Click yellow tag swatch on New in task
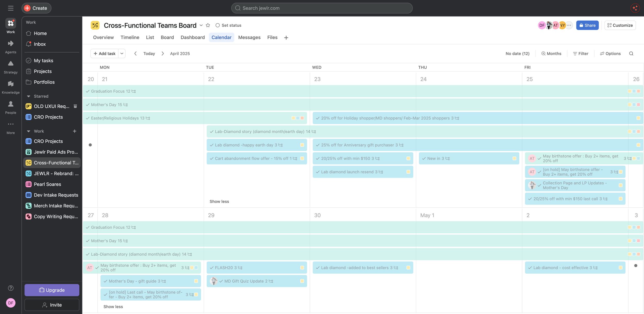The image size is (644, 314). tap(514, 158)
